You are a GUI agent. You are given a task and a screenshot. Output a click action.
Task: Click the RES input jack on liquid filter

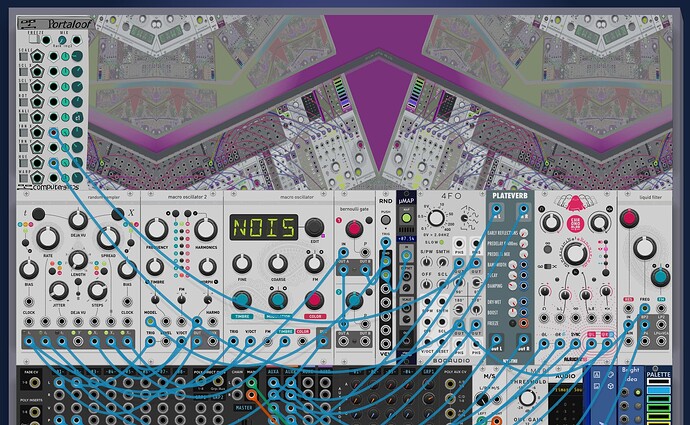pos(628,309)
